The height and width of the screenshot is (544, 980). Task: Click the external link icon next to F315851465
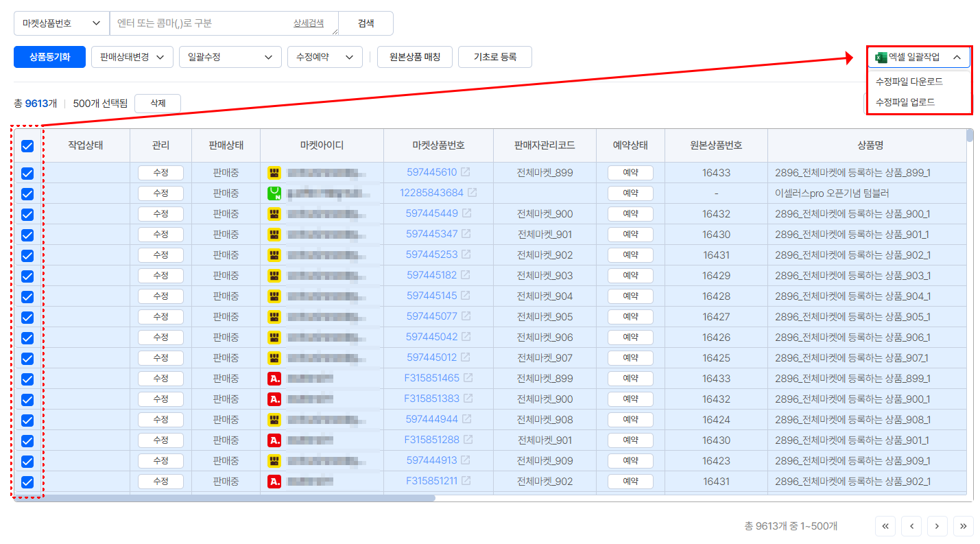[468, 378]
